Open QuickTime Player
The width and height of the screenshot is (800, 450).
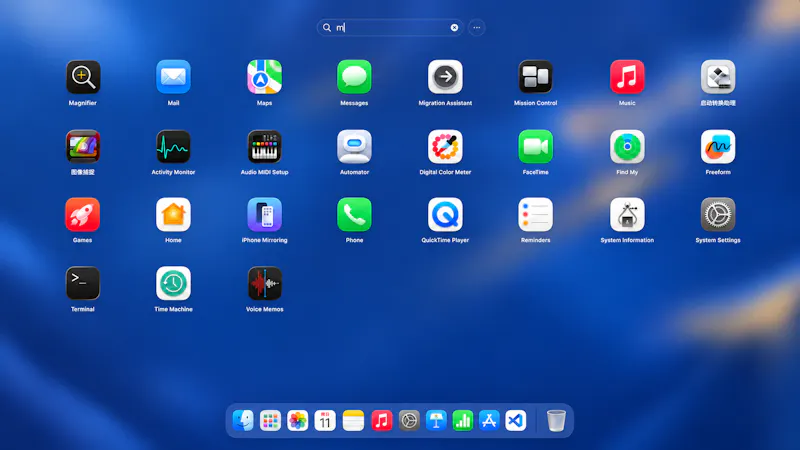[445, 215]
